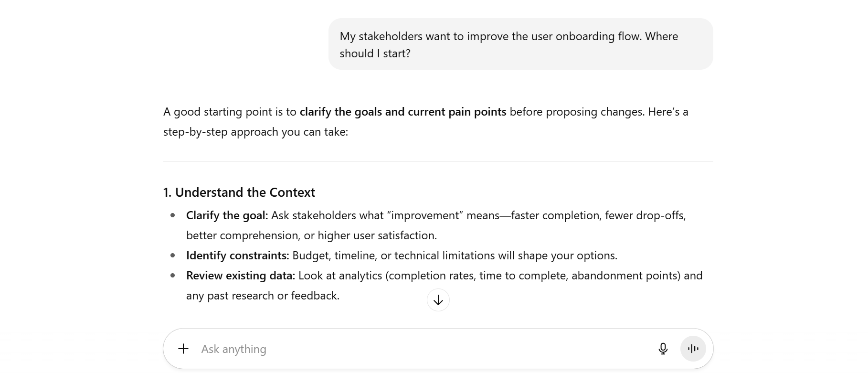Click the line "any past research or feedback."
This screenshot has height=373, width=868.
[x=263, y=296]
